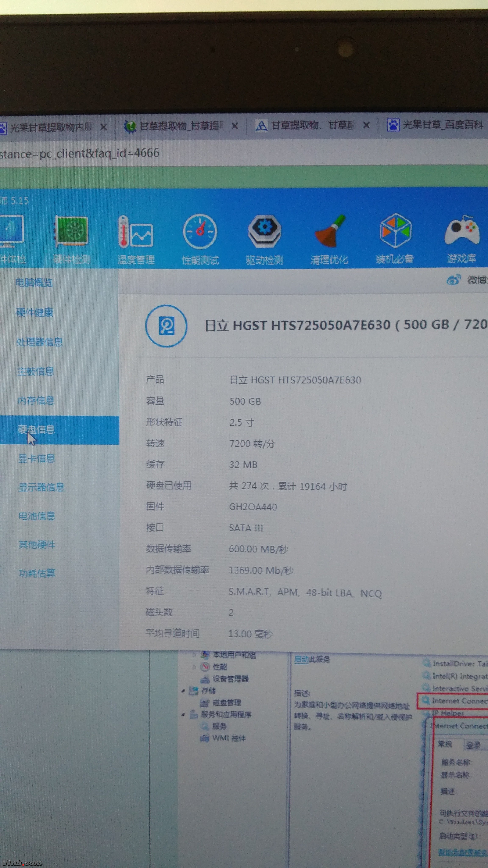Screen dimensions: 488x868
Task: Click firmware value GH2OA440
Action: [253, 507]
